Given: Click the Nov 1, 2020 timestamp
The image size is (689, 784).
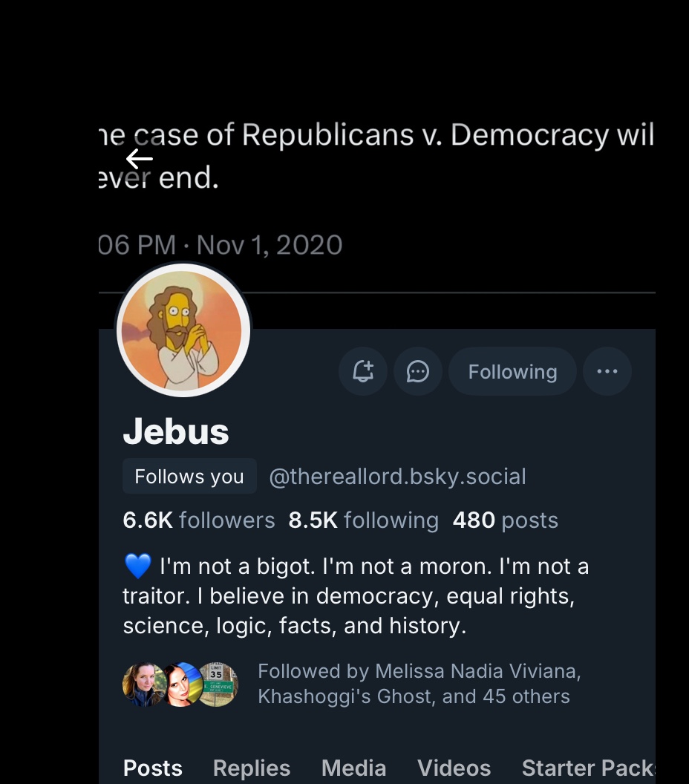Looking at the screenshot, I should point(269,245).
